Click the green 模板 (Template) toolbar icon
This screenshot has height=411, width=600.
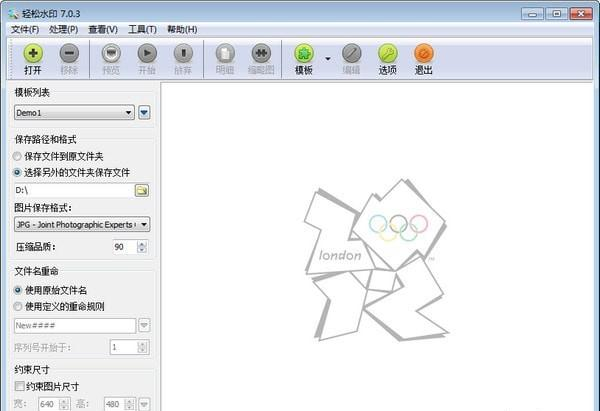pos(304,54)
